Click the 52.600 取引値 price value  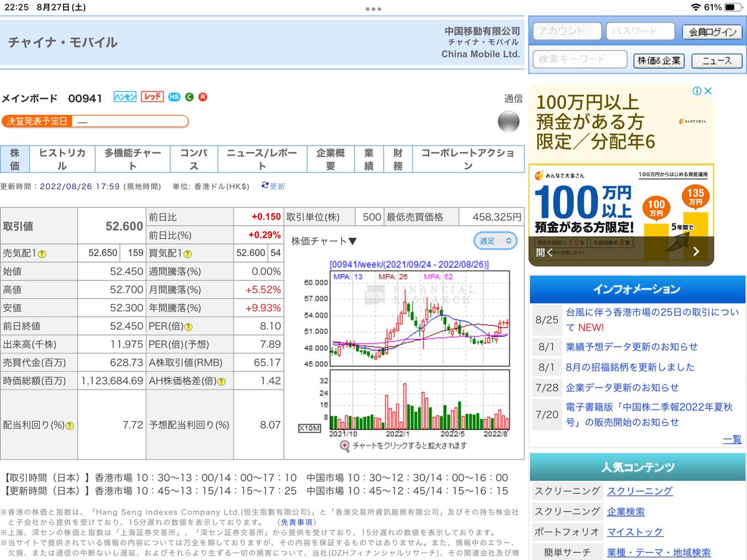(x=124, y=226)
